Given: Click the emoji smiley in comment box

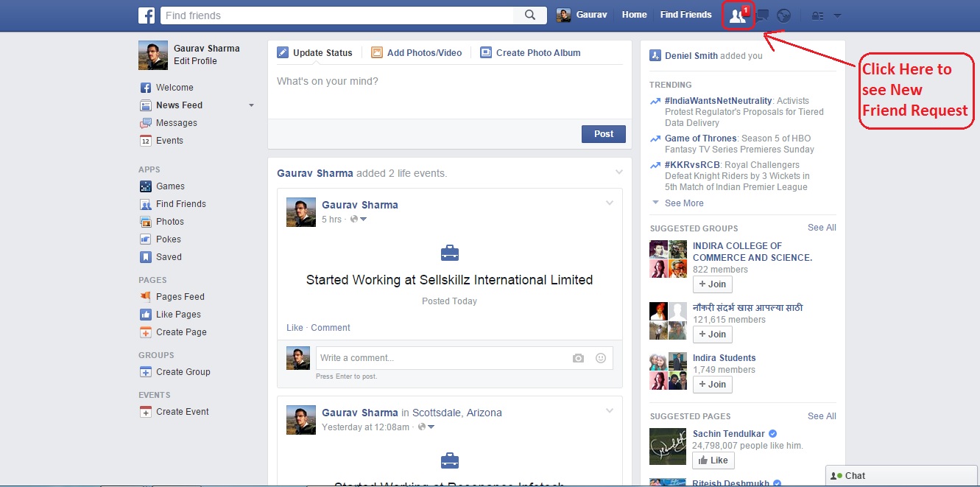Looking at the screenshot, I should 601,358.
